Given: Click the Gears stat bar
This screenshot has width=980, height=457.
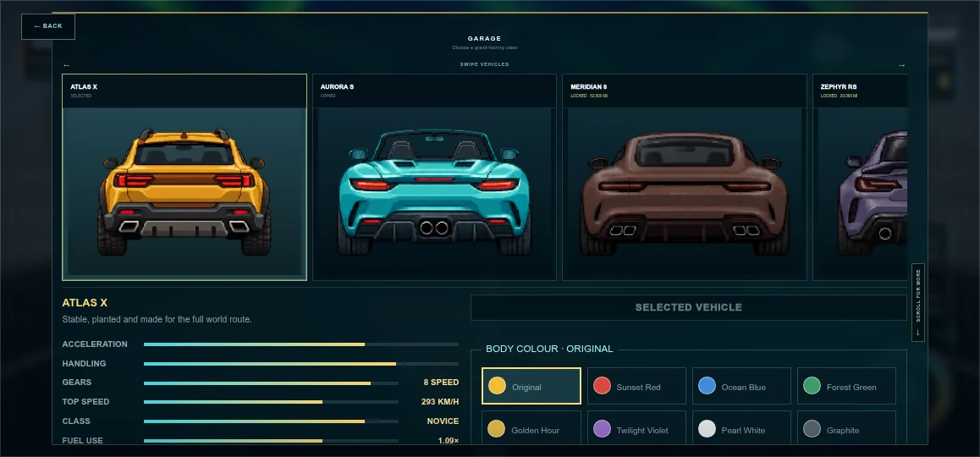Looking at the screenshot, I should 272,383.
